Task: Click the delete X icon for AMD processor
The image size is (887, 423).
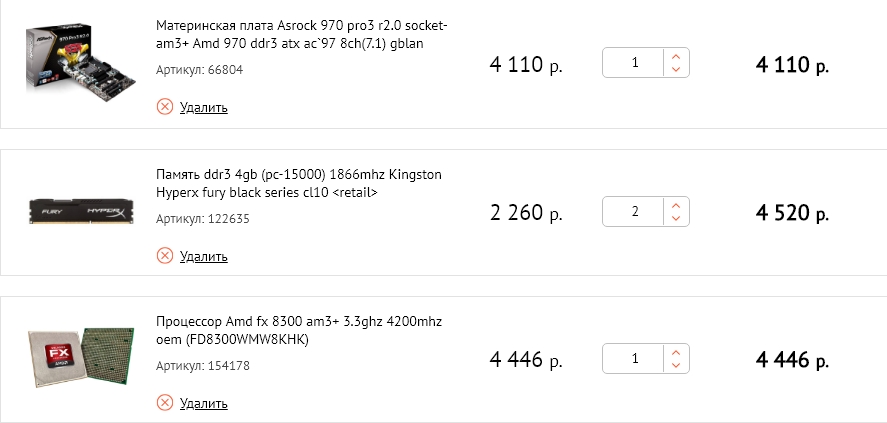Action: coord(165,403)
